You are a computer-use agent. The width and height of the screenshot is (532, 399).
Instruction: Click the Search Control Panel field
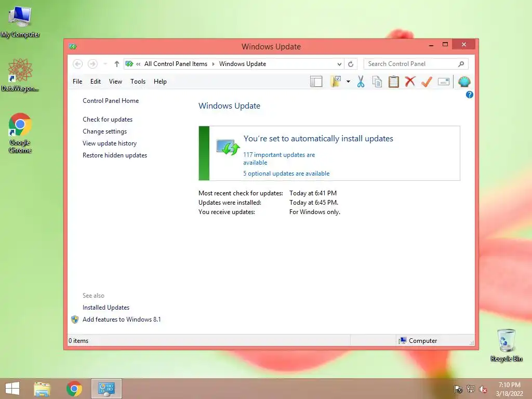pos(416,64)
